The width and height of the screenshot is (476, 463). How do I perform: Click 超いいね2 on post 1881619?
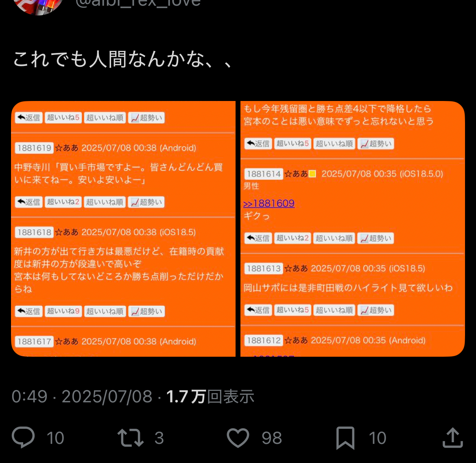point(63,202)
